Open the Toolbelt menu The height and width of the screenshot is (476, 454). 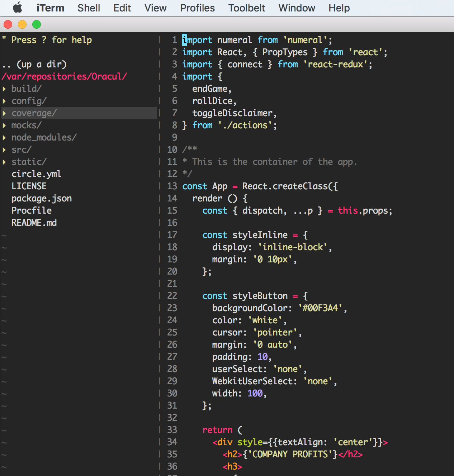(246, 8)
